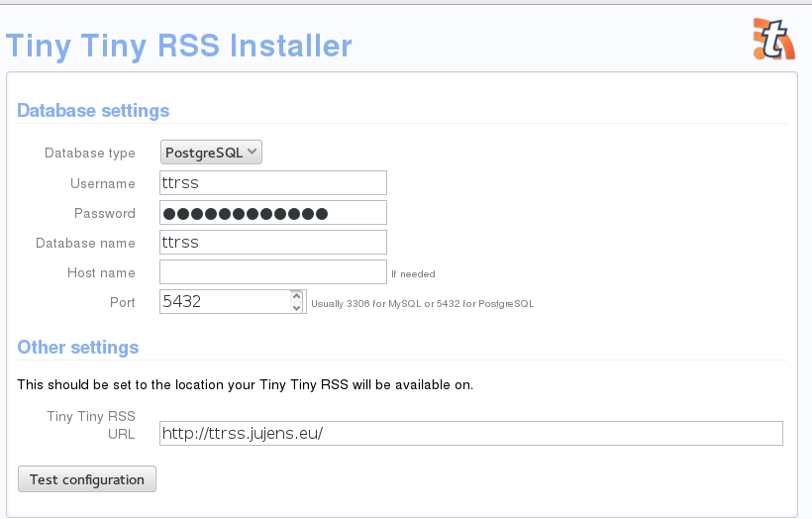812x519 pixels.
Task: Click the Database name label
Action: (x=85, y=244)
